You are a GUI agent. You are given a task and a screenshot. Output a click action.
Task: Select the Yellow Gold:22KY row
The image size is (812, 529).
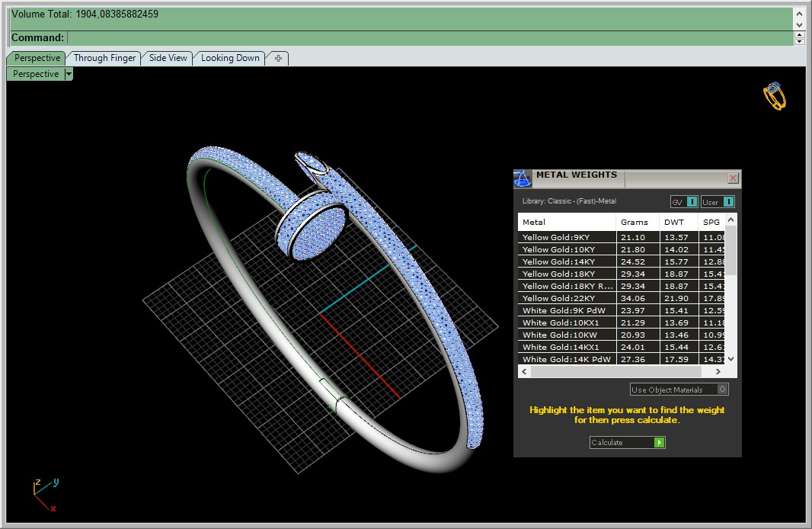622,298
